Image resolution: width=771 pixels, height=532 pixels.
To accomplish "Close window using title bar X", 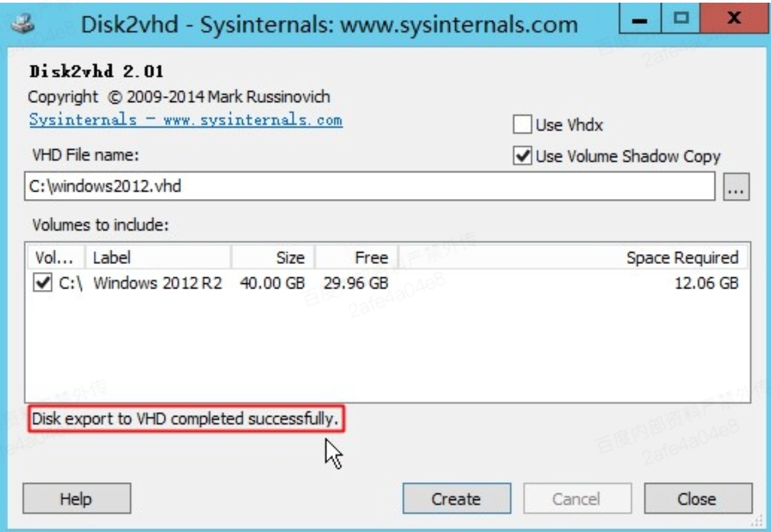I will pos(729,21).
